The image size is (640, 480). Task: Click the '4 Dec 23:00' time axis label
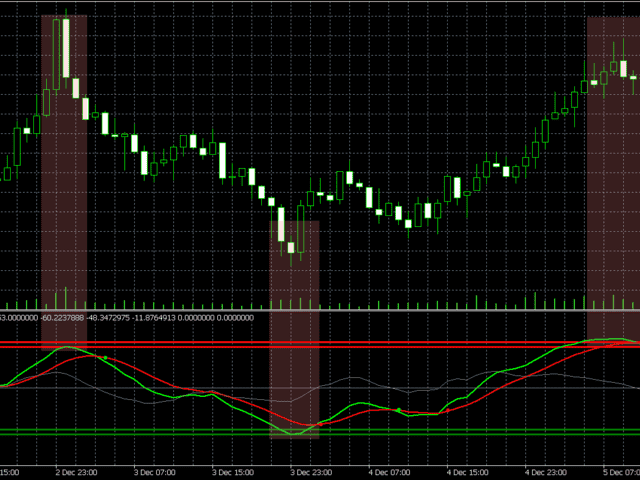coord(546,472)
